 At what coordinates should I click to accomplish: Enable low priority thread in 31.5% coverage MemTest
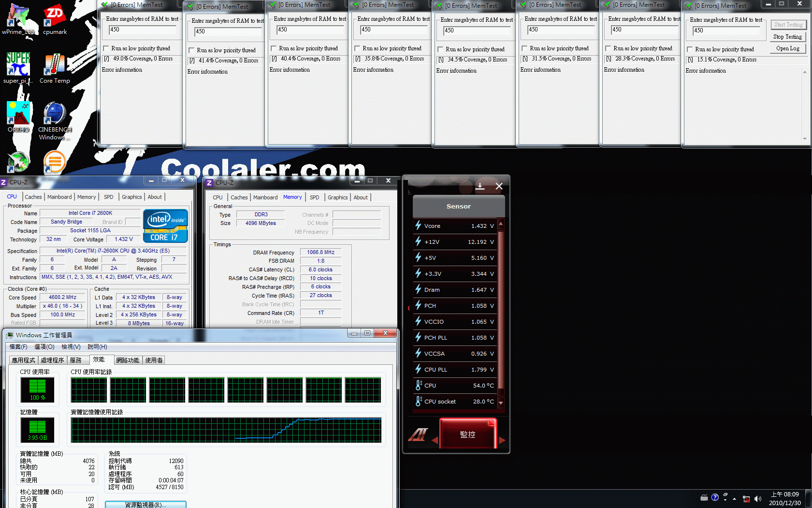click(x=525, y=48)
